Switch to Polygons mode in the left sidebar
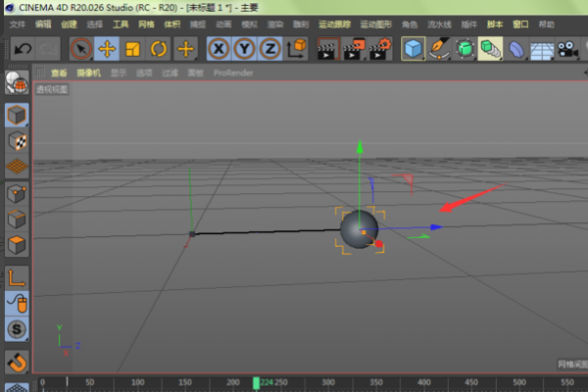Image resolution: width=588 pixels, height=392 pixels. 17,243
